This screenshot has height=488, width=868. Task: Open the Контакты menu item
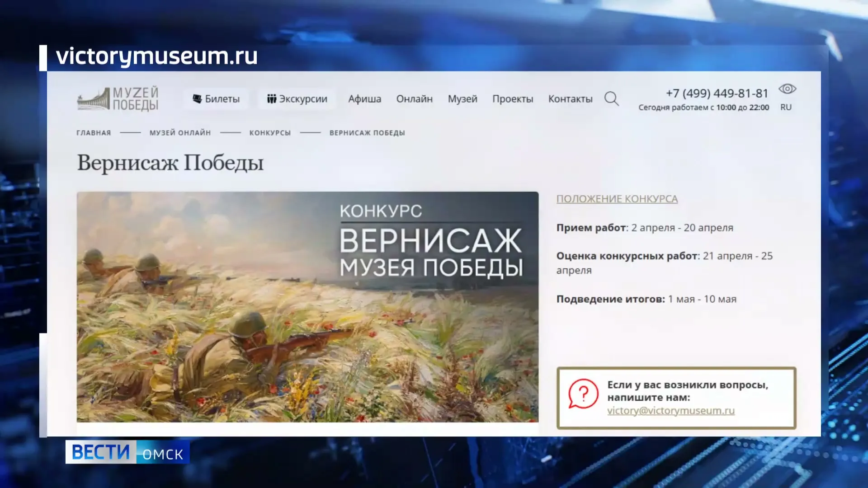click(570, 99)
